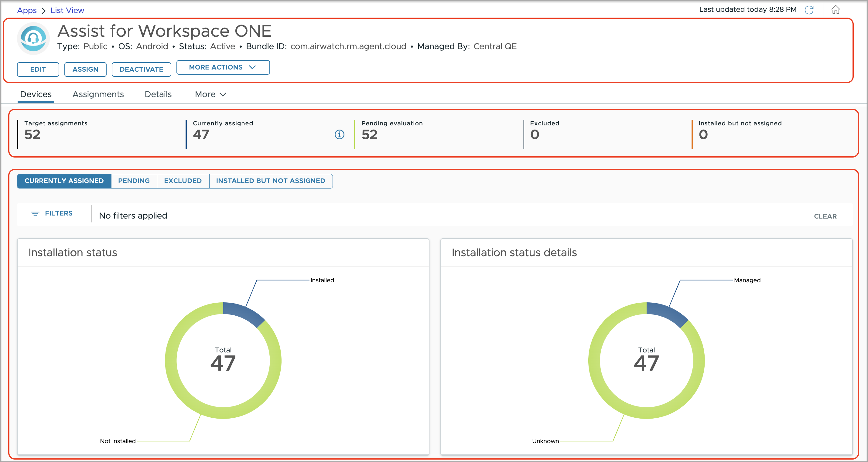Viewport: 868px width, 462px height.
Task: Select the EXCLUDED segment
Action: (x=183, y=181)
